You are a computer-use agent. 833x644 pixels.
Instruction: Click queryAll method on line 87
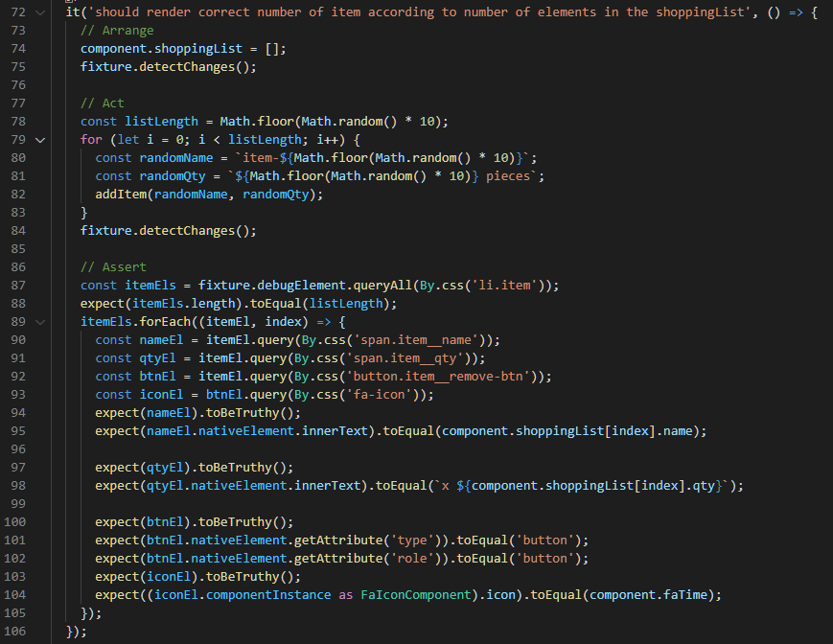(382, 286)
